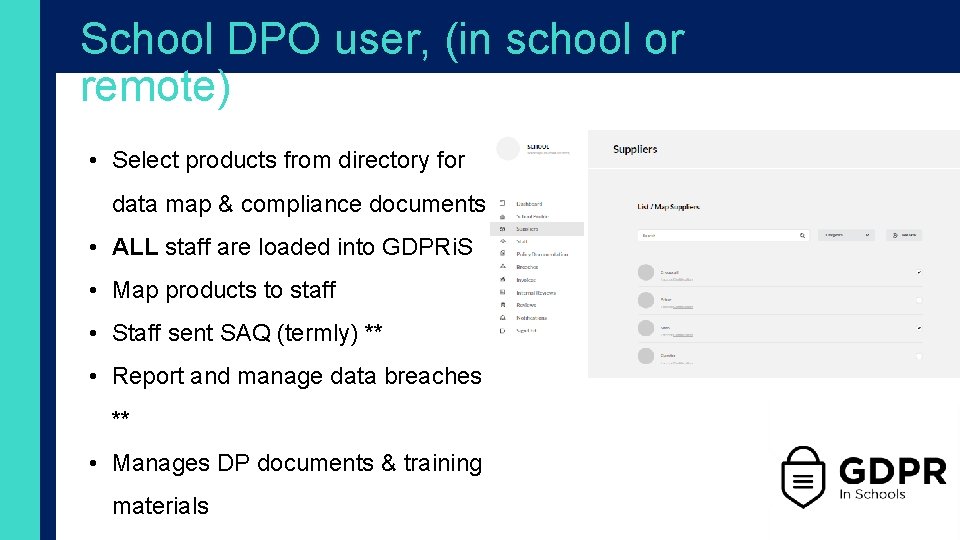Open Suppliers in the sidebar menu
This screenshot has width=960, height=540.
[x=536, y=229]
